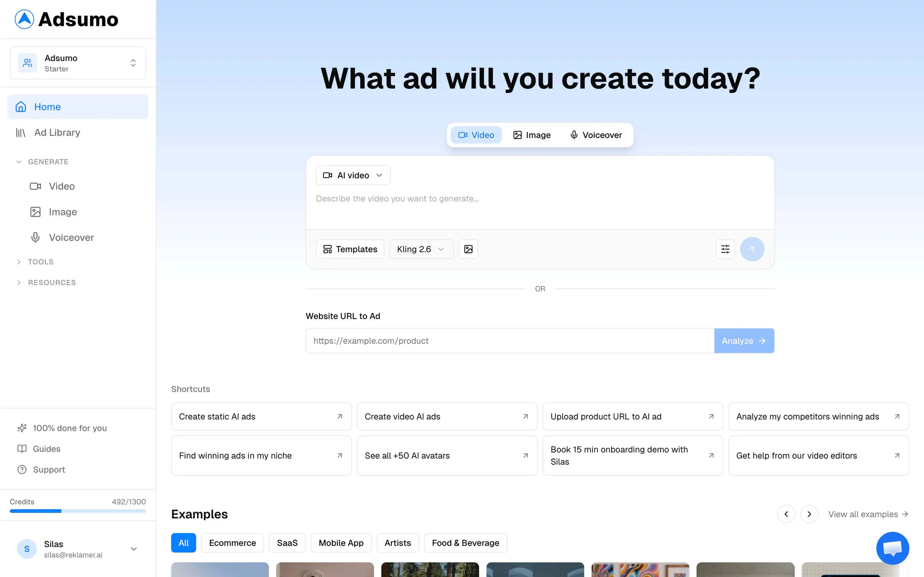Switch the generator to Image mode
Image resolution: width=924 pixels, height=577 pixels.
[x=532, y=135]
